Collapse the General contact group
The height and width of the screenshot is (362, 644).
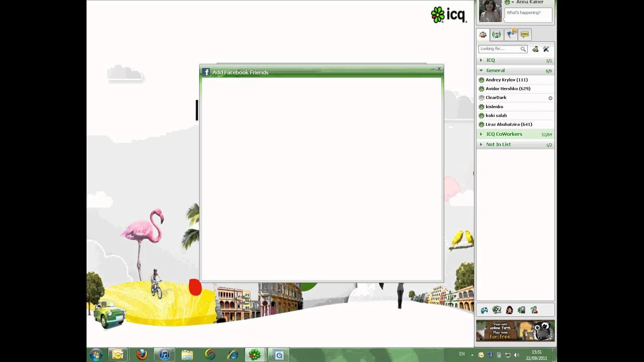click(515, 70)
